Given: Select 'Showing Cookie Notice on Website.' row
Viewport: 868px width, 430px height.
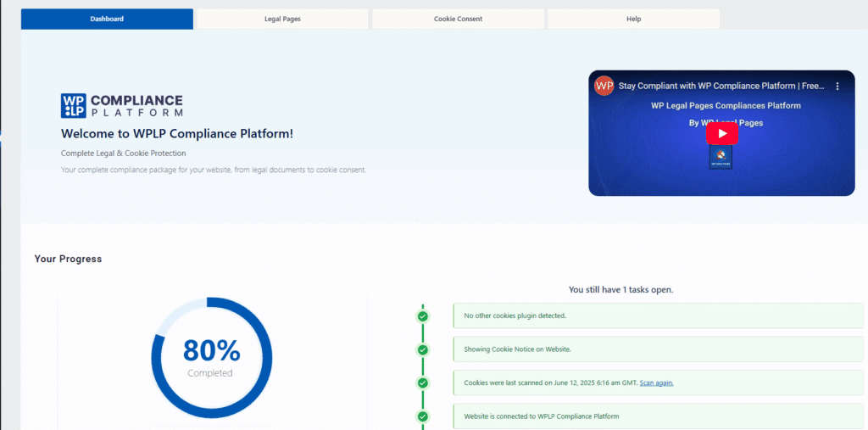Looking at the screenshot, I should coord(658,349).
